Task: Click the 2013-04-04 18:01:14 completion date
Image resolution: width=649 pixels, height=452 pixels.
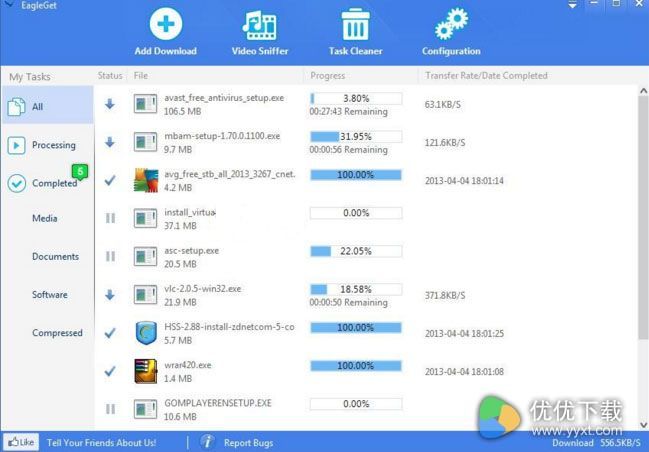Action: pos(464,180)
